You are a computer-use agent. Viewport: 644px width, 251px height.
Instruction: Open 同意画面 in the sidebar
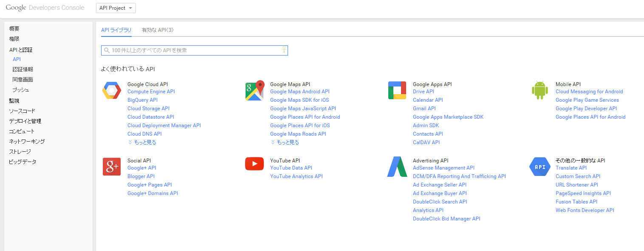pyautogui.click(x=23, y=80)
